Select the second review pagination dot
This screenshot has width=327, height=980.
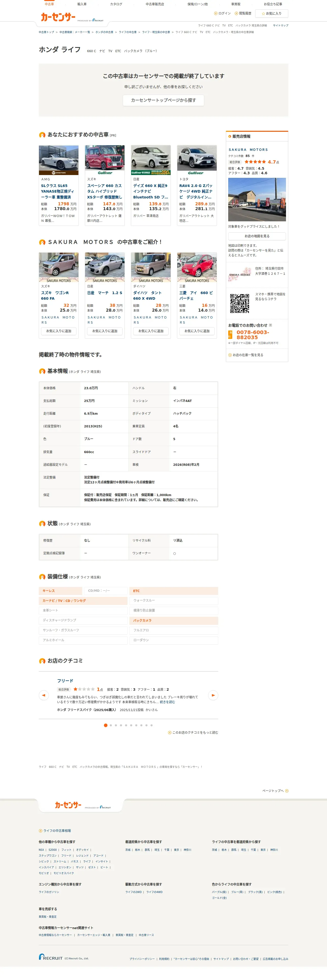coord(111,726)
